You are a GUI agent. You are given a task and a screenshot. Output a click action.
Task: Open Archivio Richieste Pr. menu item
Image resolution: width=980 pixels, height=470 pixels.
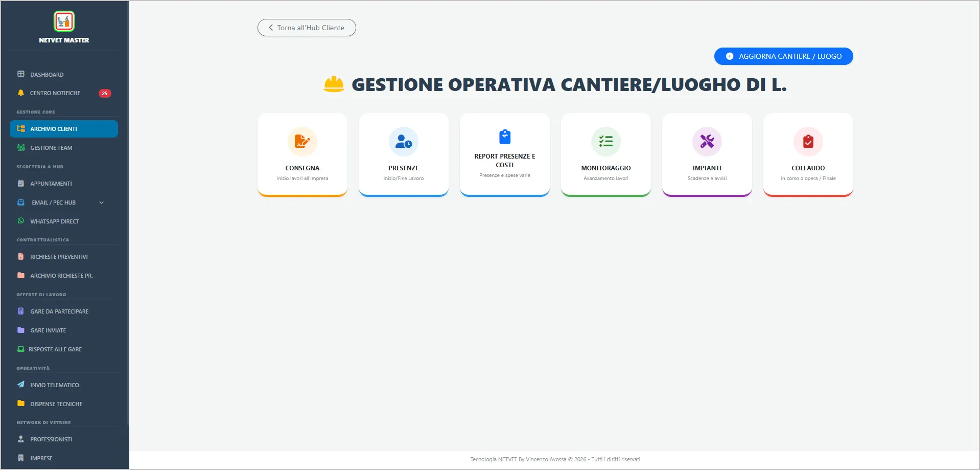64,276
